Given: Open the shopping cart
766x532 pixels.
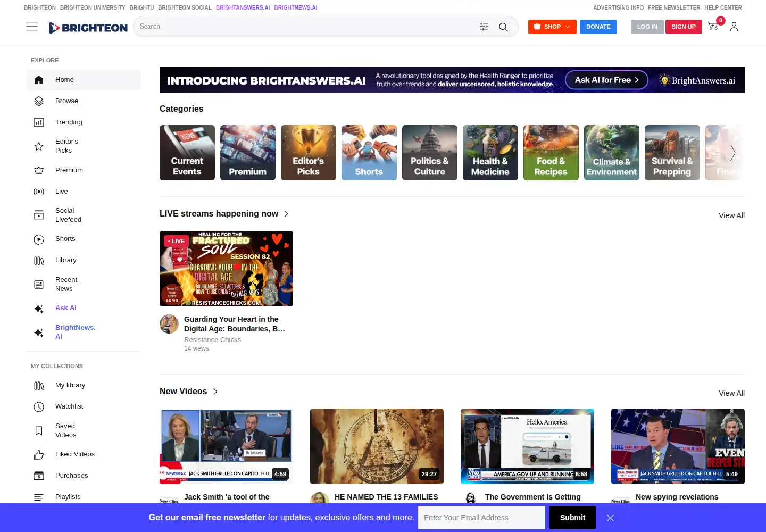Looking at the screenshot, I should (713, 26).
